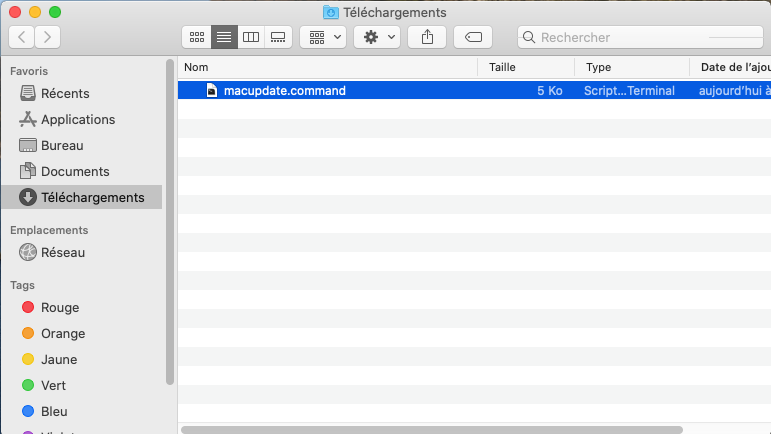Sort files by Taille column header
The height and width of the screenshot is (434, 771).
coord(525,67)
